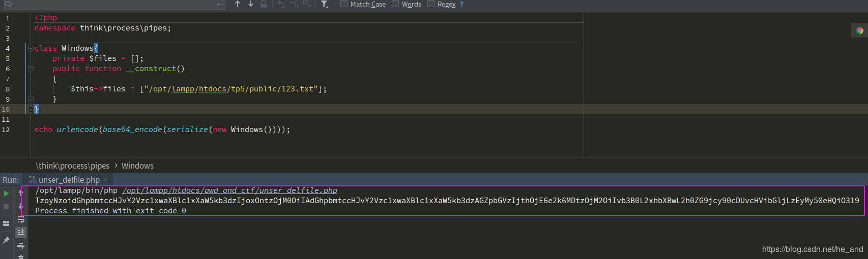Click 'serialize' on line 12

click(187, 129)
